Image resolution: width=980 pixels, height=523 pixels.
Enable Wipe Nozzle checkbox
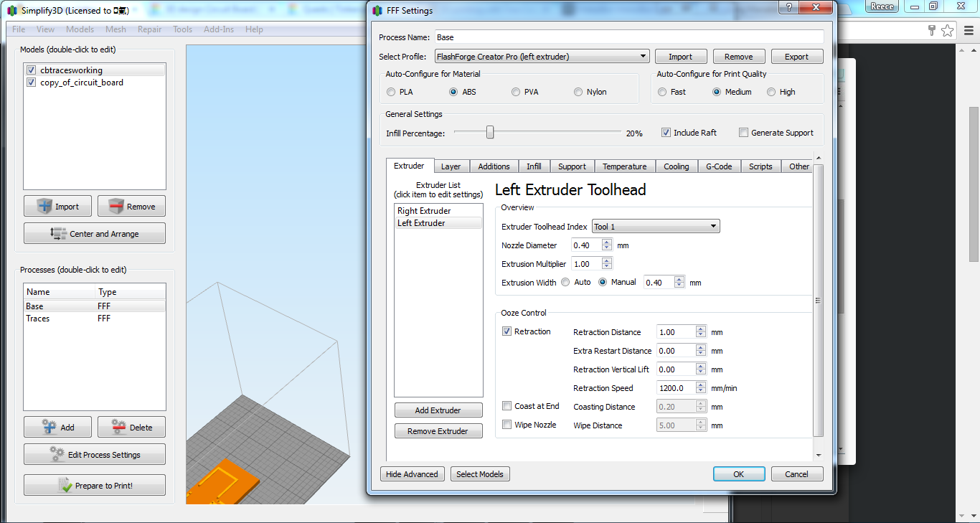[507, 425]
